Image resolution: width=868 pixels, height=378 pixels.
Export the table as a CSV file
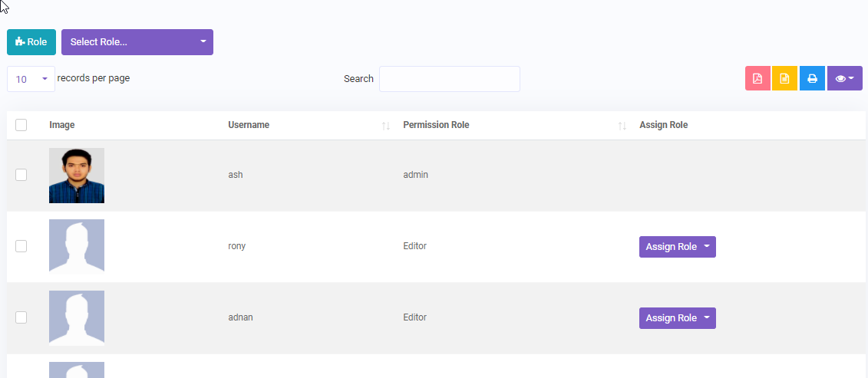click(x=784, y=79)
